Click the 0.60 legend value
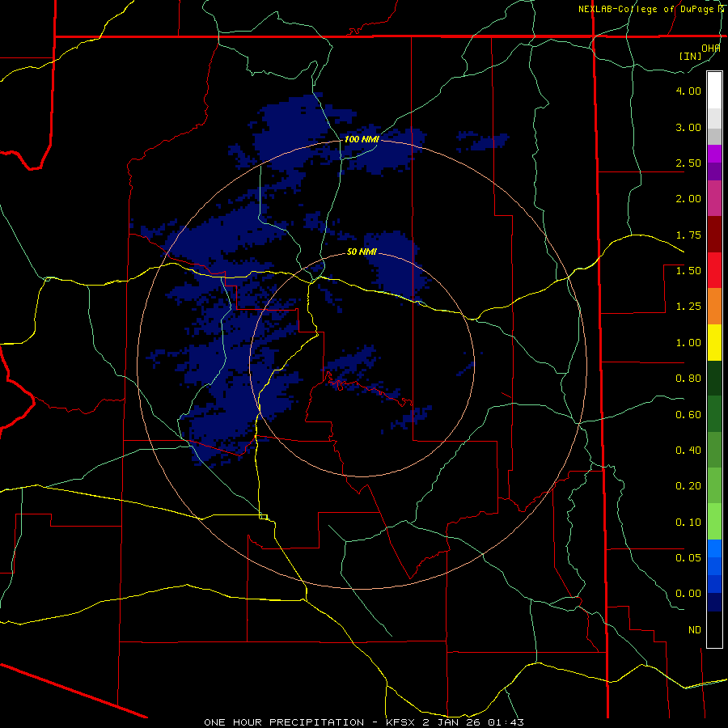Image resolution: width=728 pixels, height=728 pixels. (x=688, y=415)
